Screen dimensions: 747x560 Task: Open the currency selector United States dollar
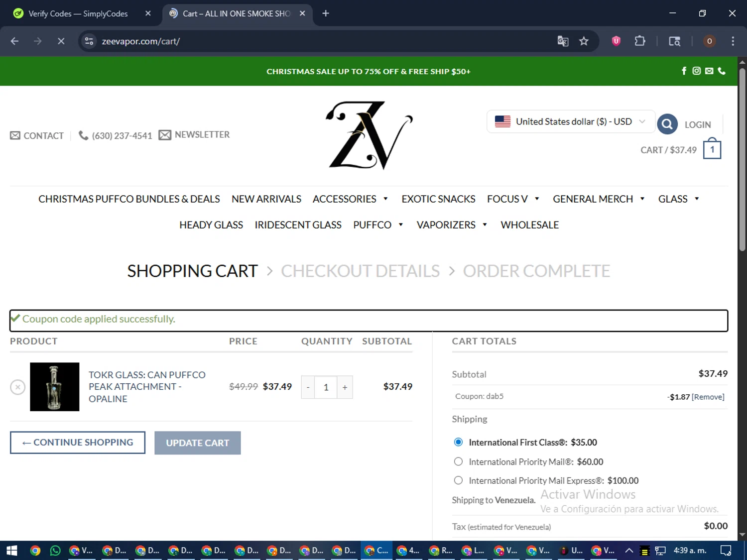pyautogui.click(x=571, y=121)
